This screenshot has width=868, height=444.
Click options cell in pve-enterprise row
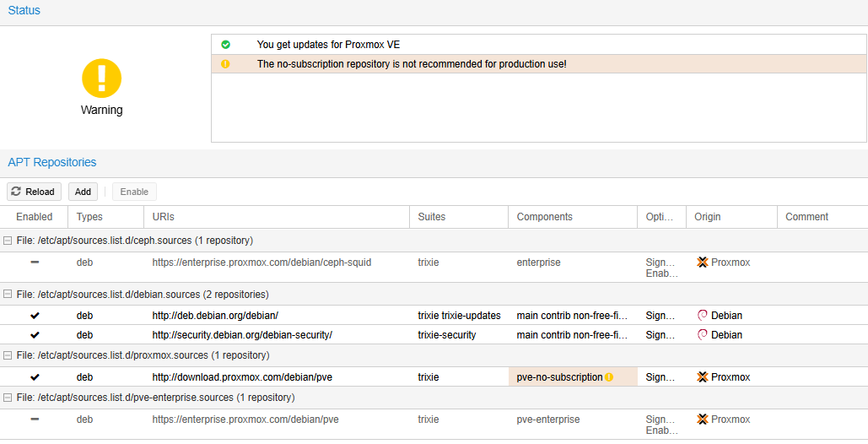[x=661, y=425]
